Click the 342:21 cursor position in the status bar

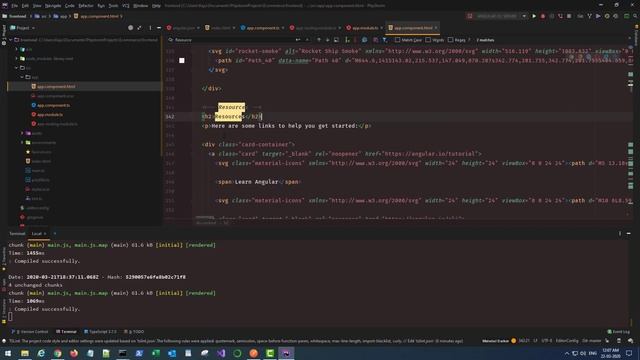coord(524,341)
